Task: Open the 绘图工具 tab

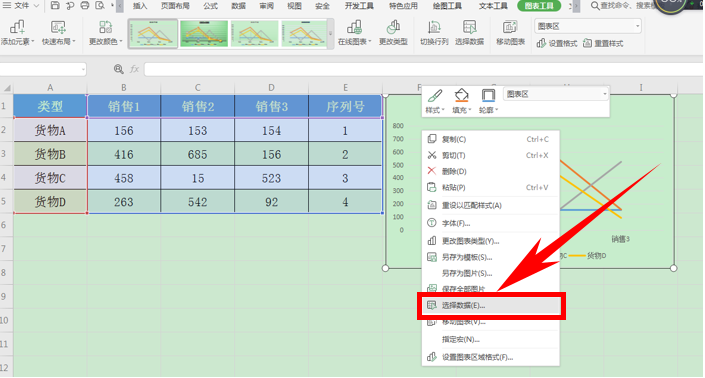Action: click(x=447, y=6)
